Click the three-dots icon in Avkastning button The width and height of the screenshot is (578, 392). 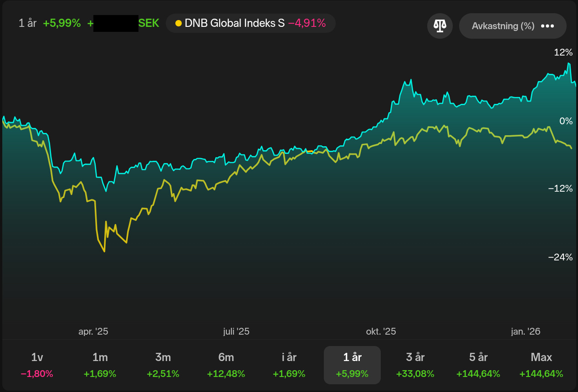tap(547, 26)
